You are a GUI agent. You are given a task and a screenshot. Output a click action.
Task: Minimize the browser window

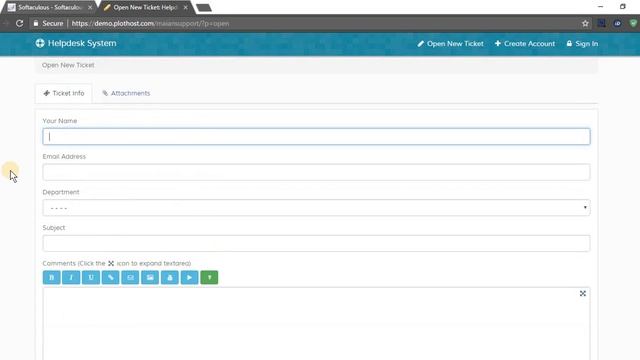click(600, 7)
